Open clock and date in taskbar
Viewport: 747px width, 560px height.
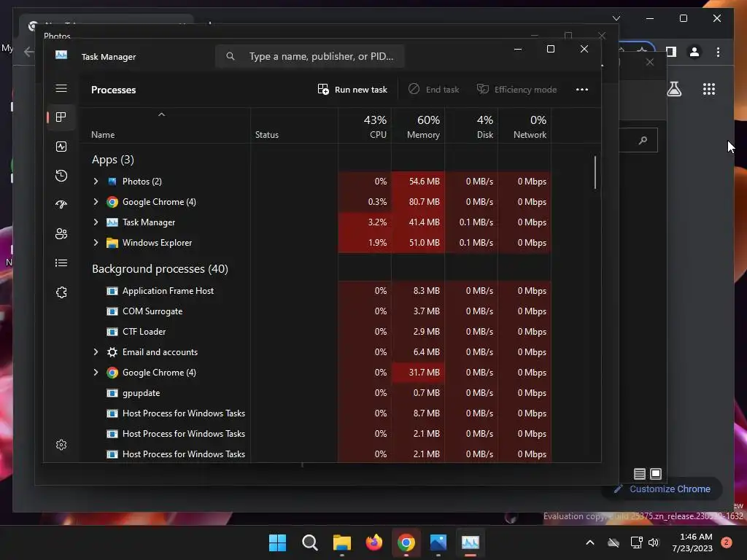(692, 542)
